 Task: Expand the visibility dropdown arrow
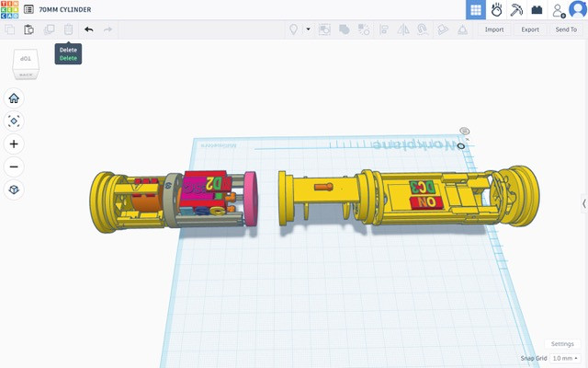[x=307, y=29]
